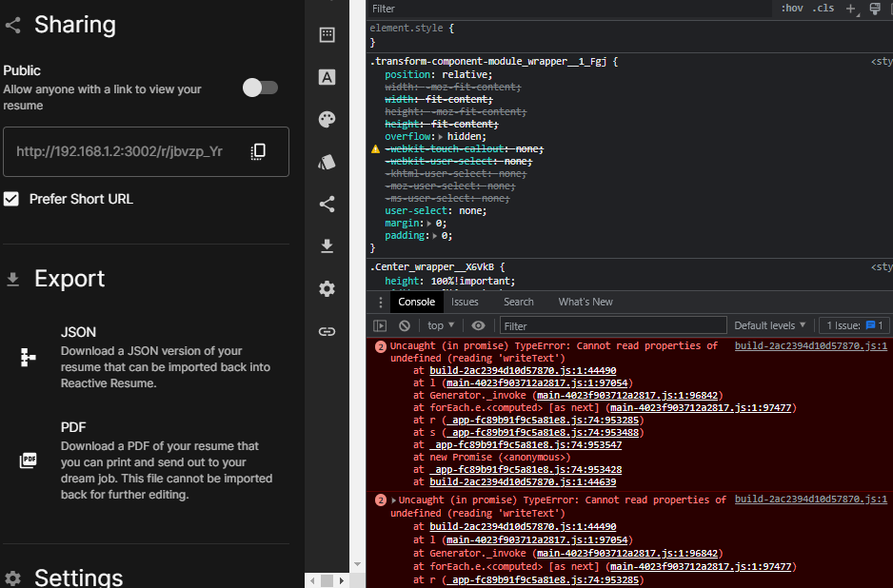Click the Sharing heading share icon
893x588 pixels.
[x=12, y=25]
